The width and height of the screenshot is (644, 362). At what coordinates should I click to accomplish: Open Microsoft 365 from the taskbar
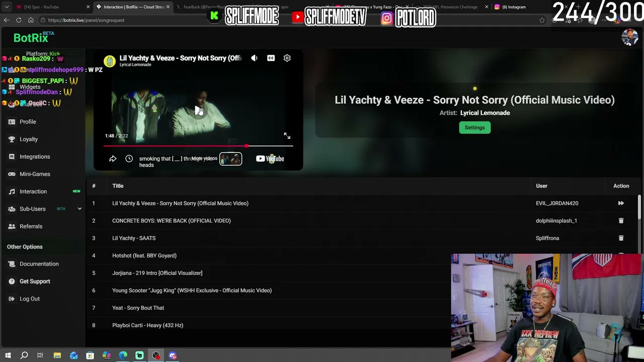(x=107, y=355)
